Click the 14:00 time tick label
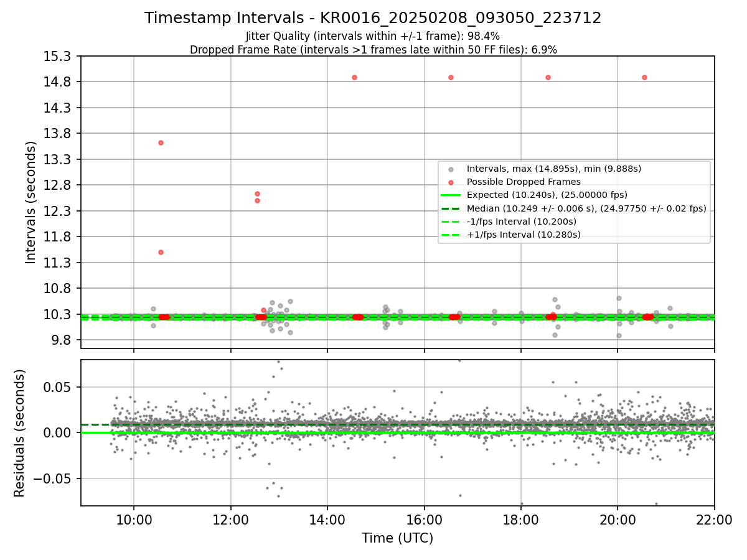Image resolution: width=747 pixels, height=560 pixels. pos(327,520)
